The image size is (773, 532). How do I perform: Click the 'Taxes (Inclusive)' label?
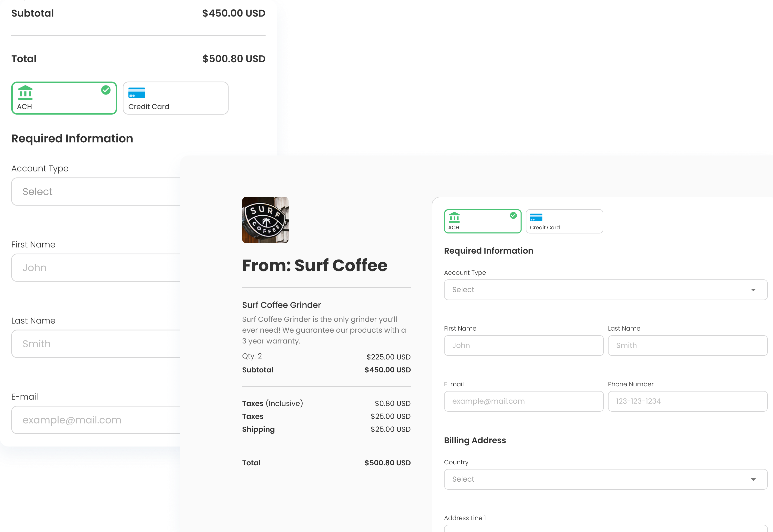[273, 403]
